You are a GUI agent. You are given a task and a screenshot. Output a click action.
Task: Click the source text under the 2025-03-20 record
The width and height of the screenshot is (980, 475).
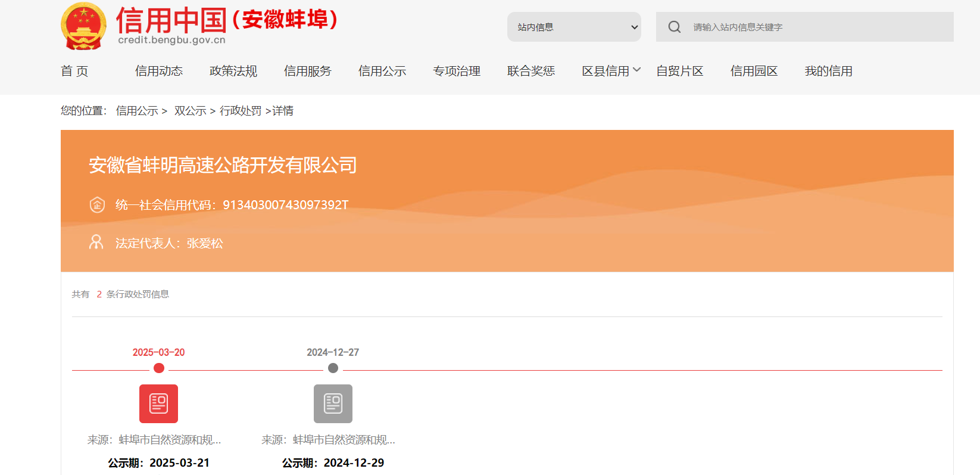154,440
